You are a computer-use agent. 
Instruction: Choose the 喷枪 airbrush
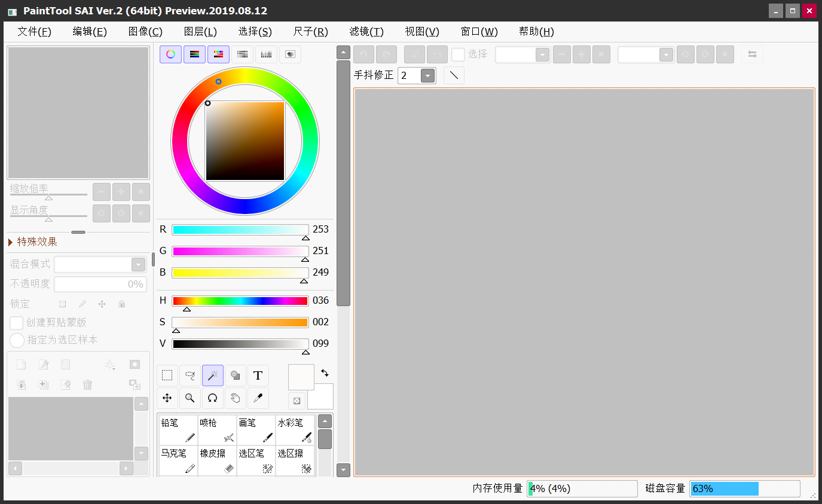217,430
